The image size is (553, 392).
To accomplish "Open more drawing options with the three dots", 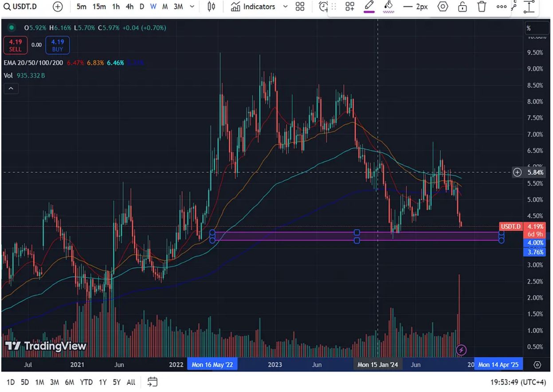I will tap(501, 7).
